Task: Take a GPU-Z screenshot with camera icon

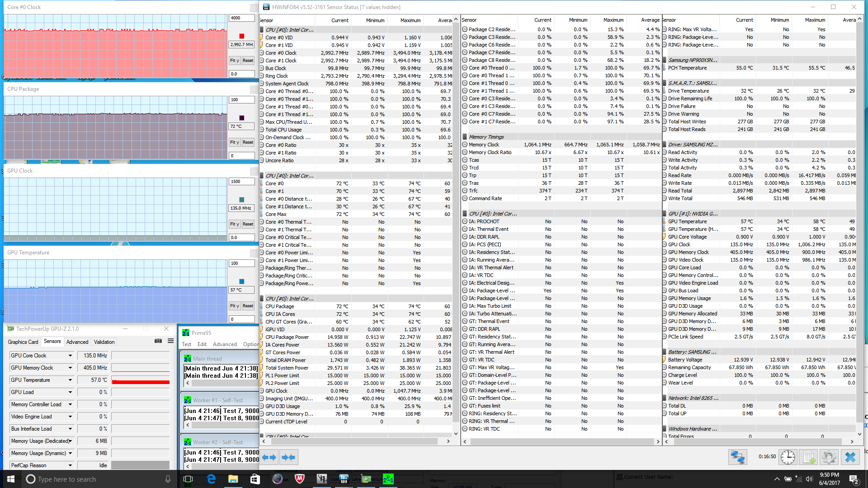Action: 158,341
